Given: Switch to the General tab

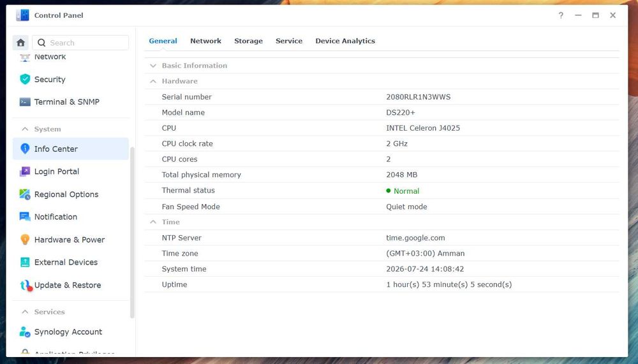Looking at the screenshot, I should coord(163,41).
